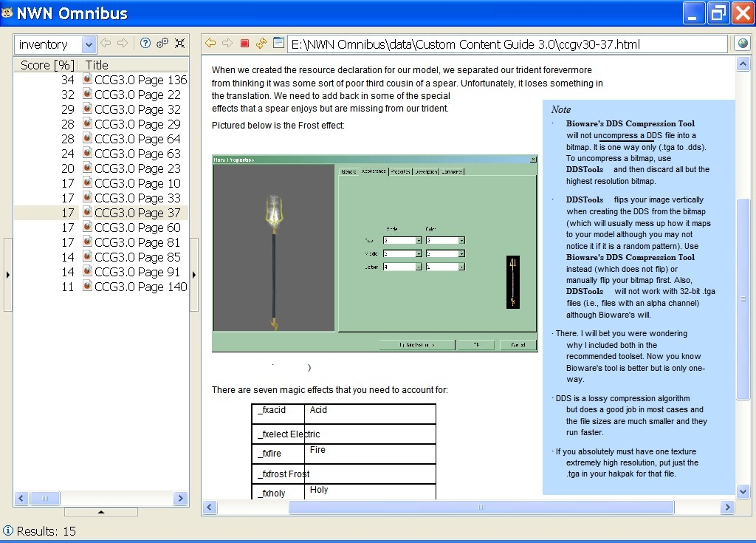Click the up-arrow bar below results list
Screen dimensions: 756x543
(x=101, y=511)
